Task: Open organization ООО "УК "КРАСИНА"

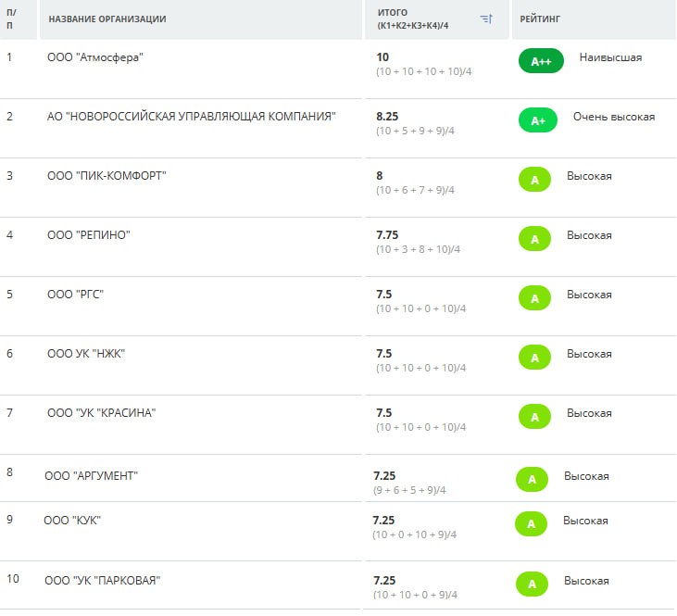Action: (x=101, y=413)
